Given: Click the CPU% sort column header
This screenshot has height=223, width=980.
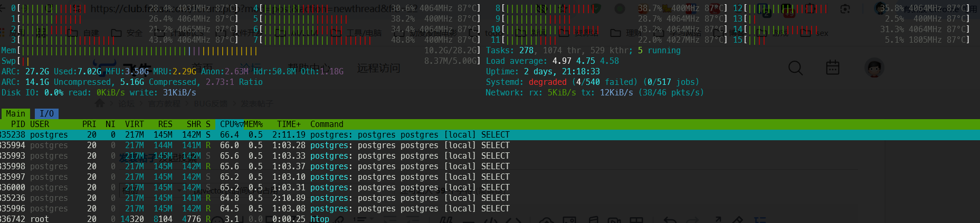Looking at the screenshot, I should pyautogui.click(x=230, y=124).
